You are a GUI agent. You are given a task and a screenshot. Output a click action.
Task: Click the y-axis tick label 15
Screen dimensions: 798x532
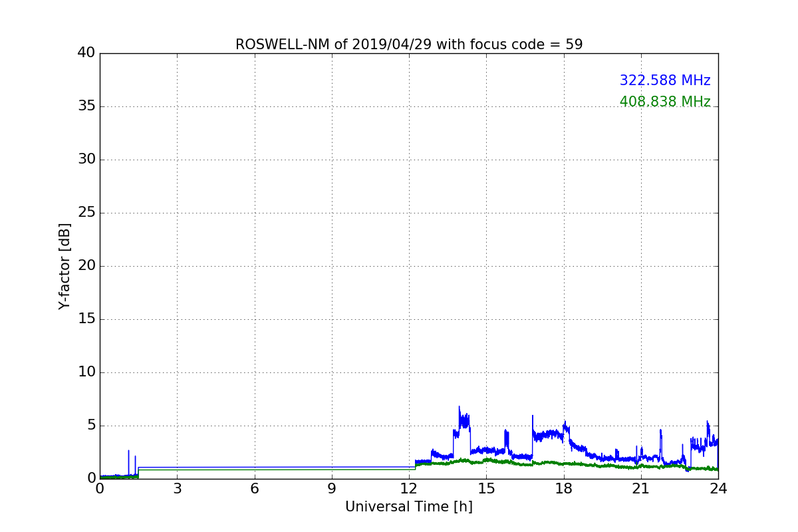(x=86, y=319)
